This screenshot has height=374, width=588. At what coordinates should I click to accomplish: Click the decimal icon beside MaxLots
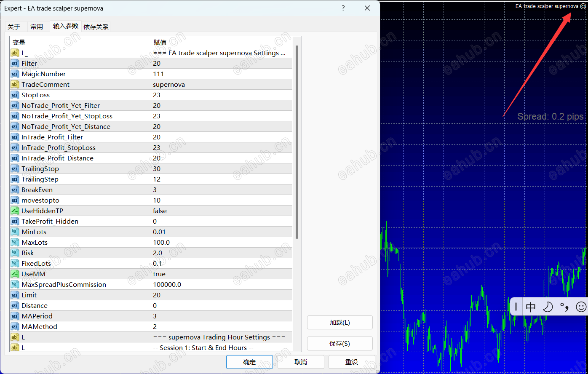[x=15, y=242]
